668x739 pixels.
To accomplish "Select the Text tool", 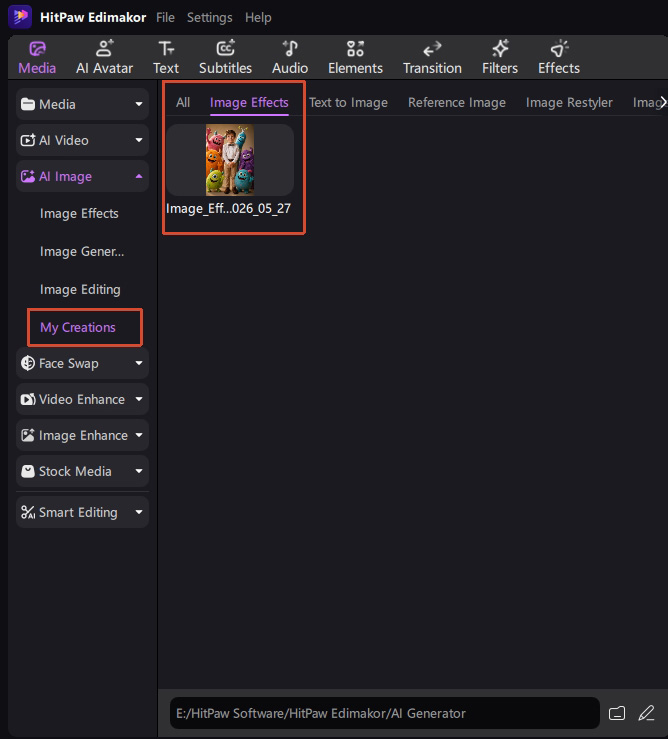I will tap(166, 57).
